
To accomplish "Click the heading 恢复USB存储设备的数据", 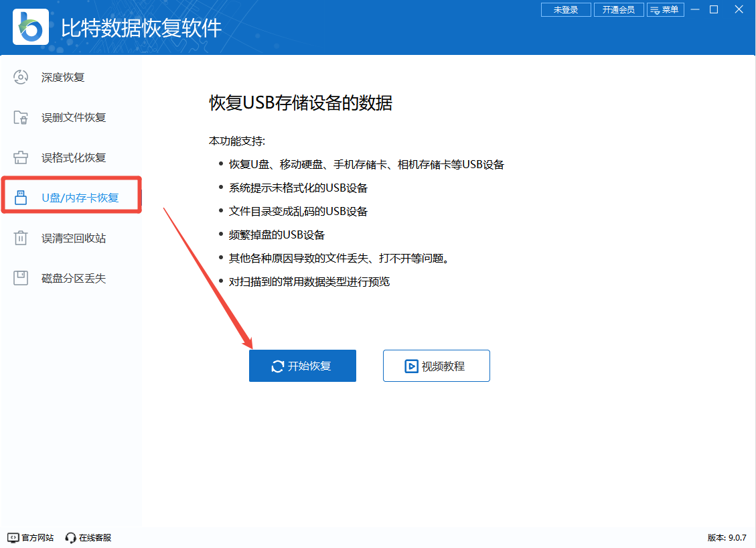I will pyautogui.click(x=301, y=102).
